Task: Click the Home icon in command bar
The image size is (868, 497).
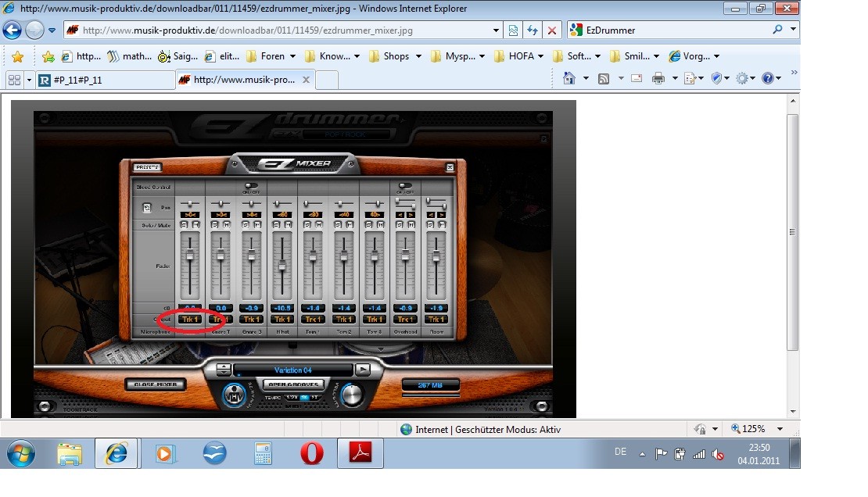Action: [x=569, y=78]
